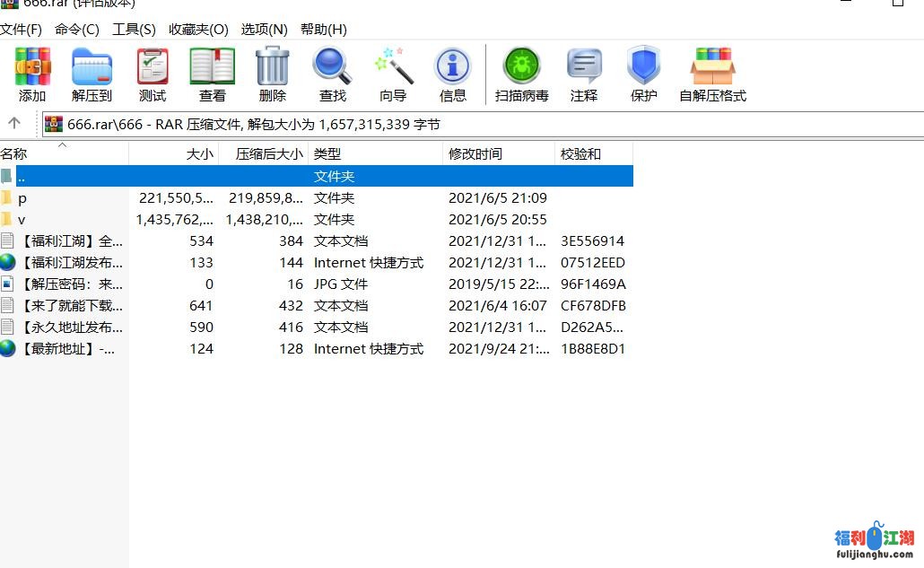Open the 文件(F) menu
This screenshot has width=924, height=568.
(x=22, y=29)
